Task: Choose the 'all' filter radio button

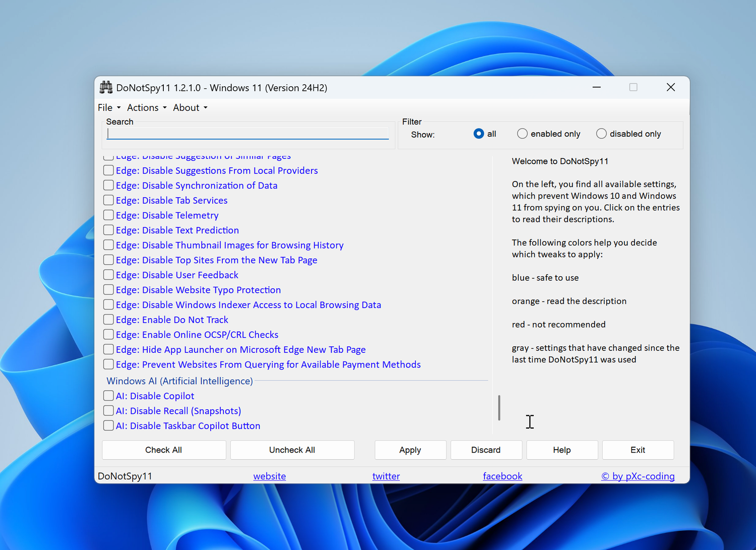Action: (479, 134)
